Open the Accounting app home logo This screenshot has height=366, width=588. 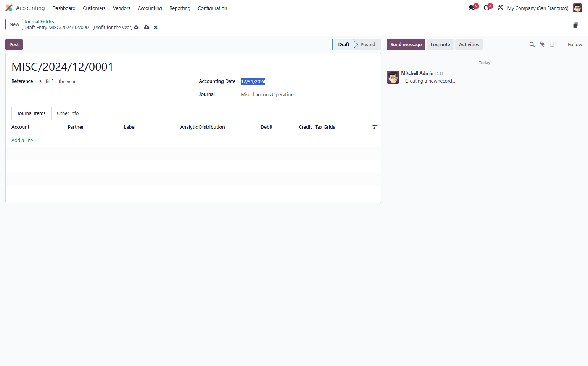(9, 8)
